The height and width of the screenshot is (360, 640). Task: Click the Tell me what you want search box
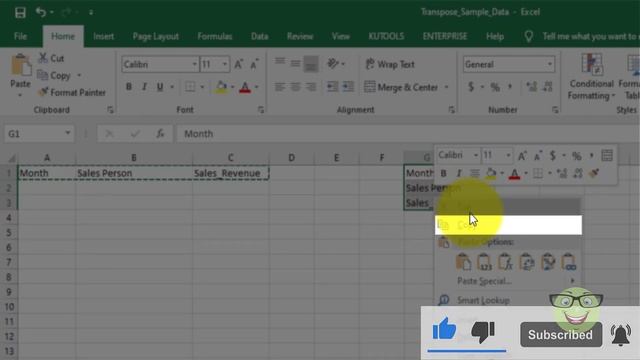(590, 37)
